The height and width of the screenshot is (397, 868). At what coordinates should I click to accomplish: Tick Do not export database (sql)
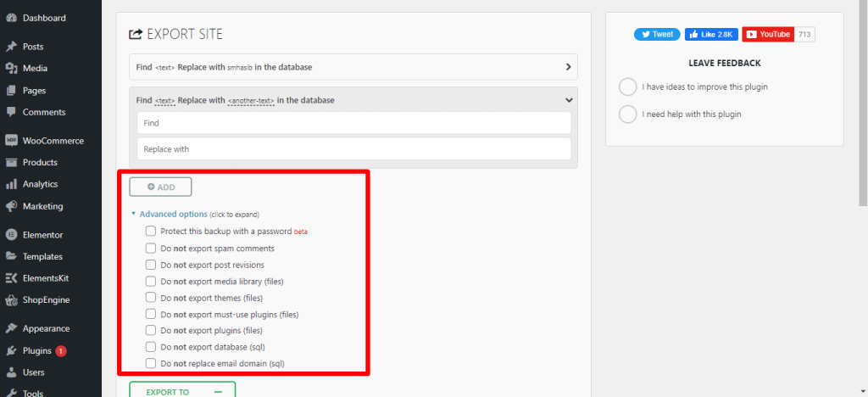click(151, 347)
